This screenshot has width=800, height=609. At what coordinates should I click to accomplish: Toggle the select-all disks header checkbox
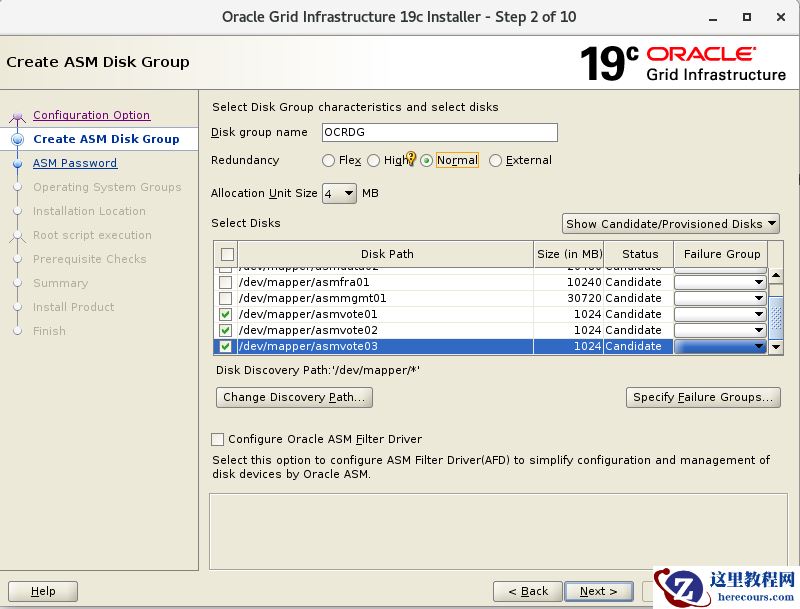(x=227, y=254)
